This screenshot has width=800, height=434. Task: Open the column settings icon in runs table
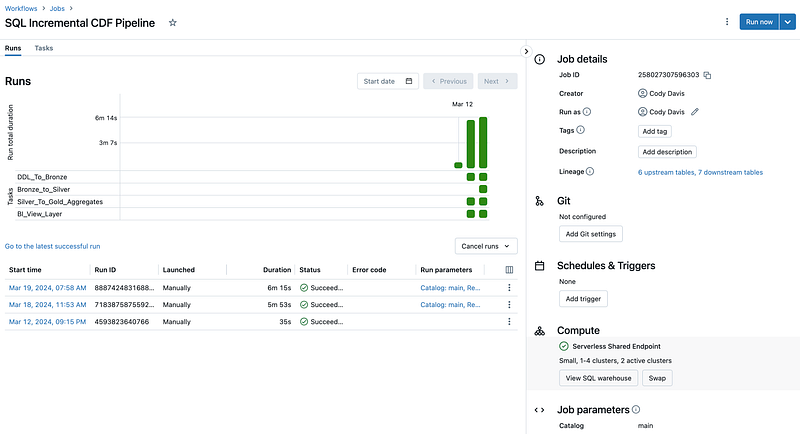point(509,270)
